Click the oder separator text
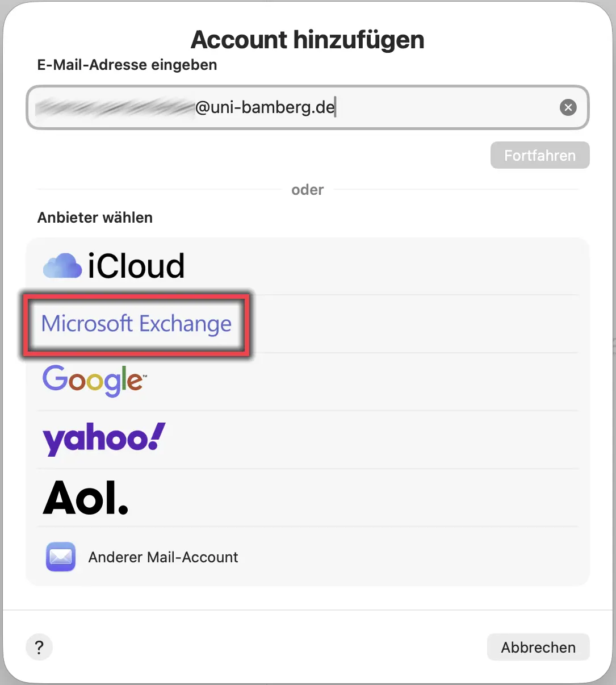The image size is (616, 685). pyautogui.click(x=307, y=190)
